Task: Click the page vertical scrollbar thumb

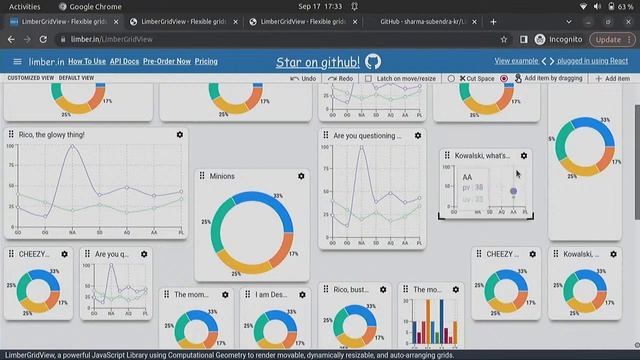Action: click(x=637, y=162)
